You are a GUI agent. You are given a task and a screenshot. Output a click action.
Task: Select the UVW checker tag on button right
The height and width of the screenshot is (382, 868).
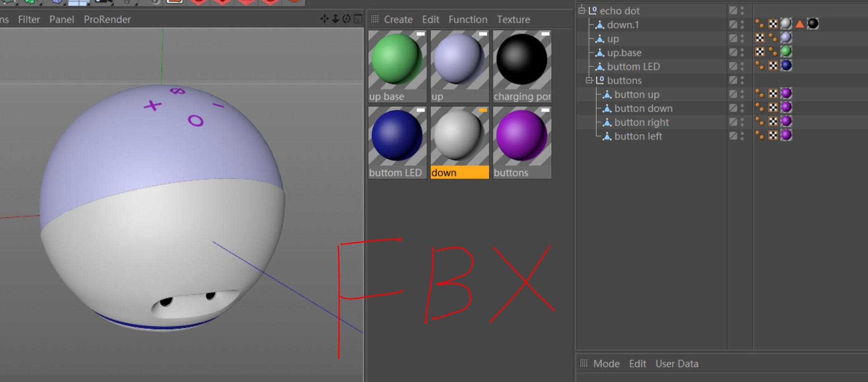tap(773, 122)
